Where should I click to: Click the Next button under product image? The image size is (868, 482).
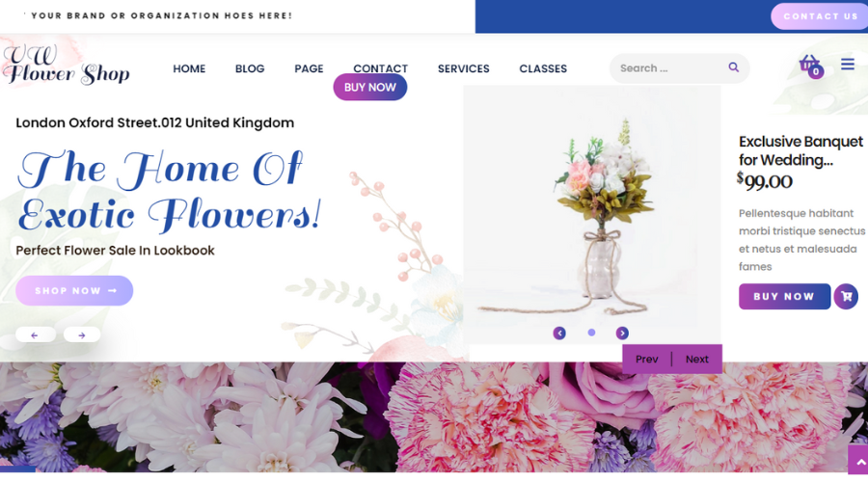697,360
